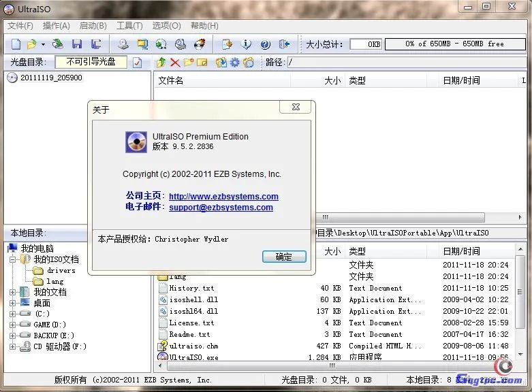Viewport: 532px width, 392px height.
Task: Click the Info icon in toolbar
Action: [247, 44]
